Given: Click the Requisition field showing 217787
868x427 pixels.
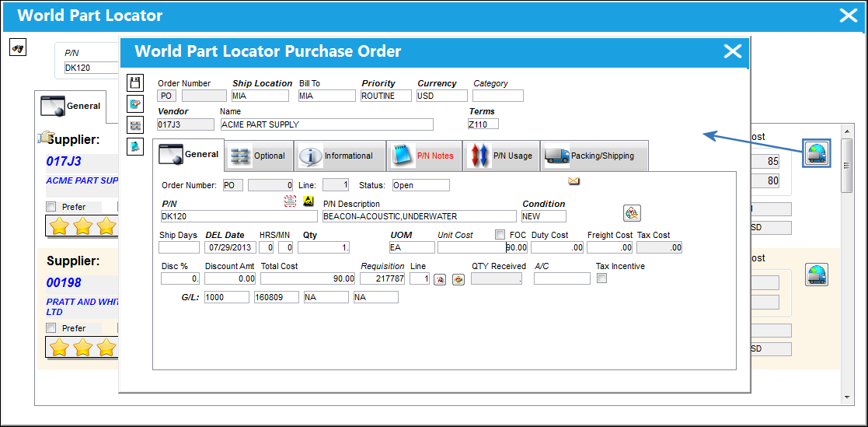Looking at the screenshot, I should tap(383, 278).
